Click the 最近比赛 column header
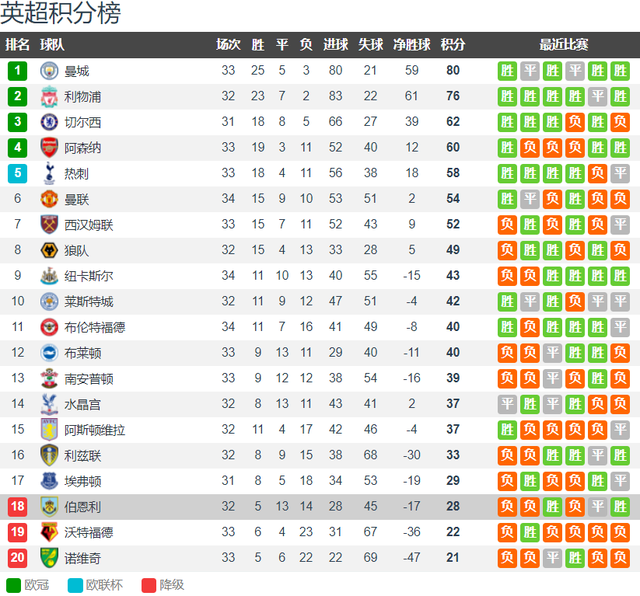 tap(563, 44)
